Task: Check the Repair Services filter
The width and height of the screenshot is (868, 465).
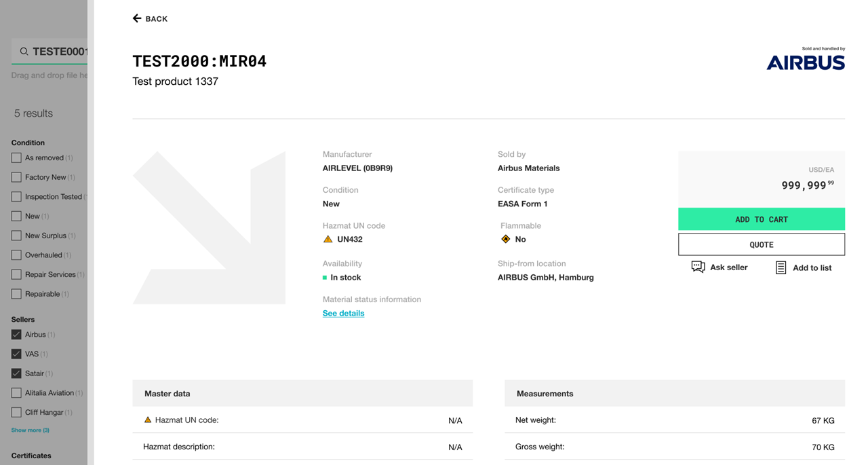Action: 16,274
